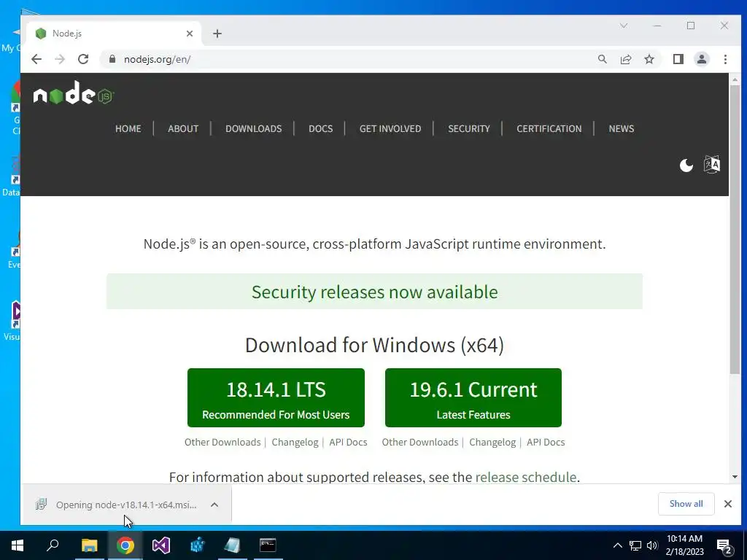
Task: Open the Chrome profile avatar
Action: 701,59
